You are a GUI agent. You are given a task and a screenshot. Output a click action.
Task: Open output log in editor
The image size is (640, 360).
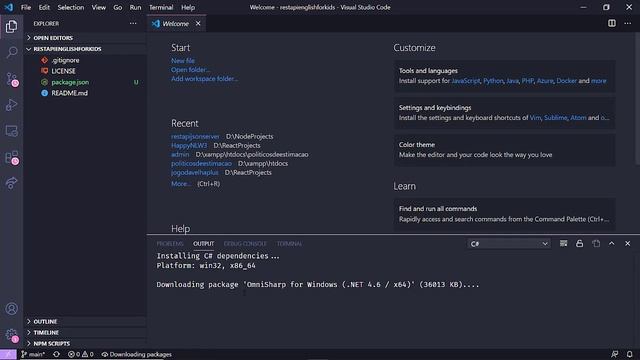click(x=596, y=244)
